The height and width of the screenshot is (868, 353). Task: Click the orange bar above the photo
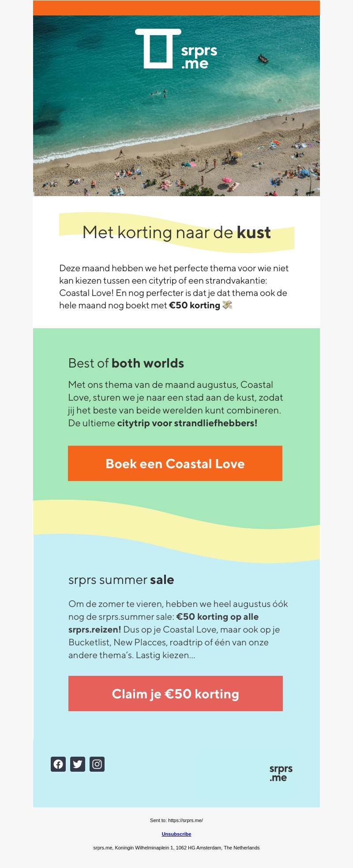coord(176,8)
